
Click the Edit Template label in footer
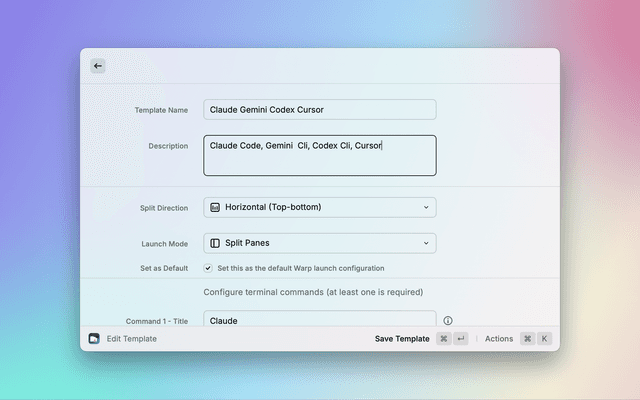(x=132, y=339)
